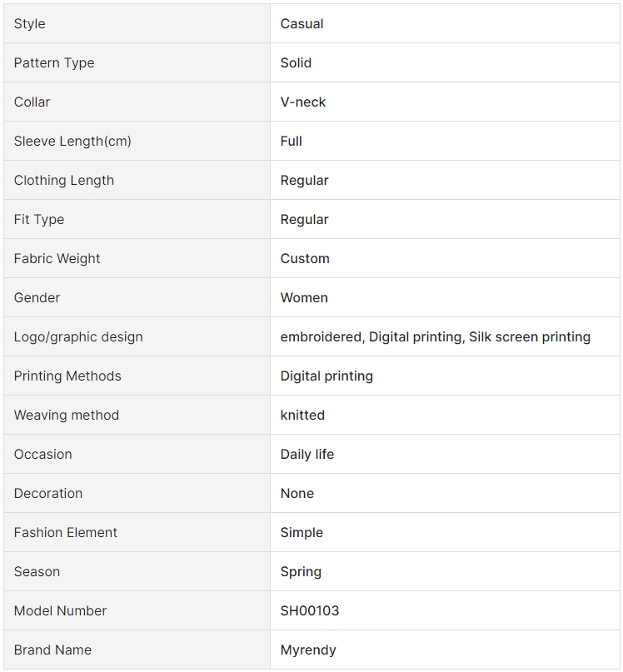The height and width of the screenshot is (672, 623).
Task: Select the V-neck collar value
Action: [302, 102]
